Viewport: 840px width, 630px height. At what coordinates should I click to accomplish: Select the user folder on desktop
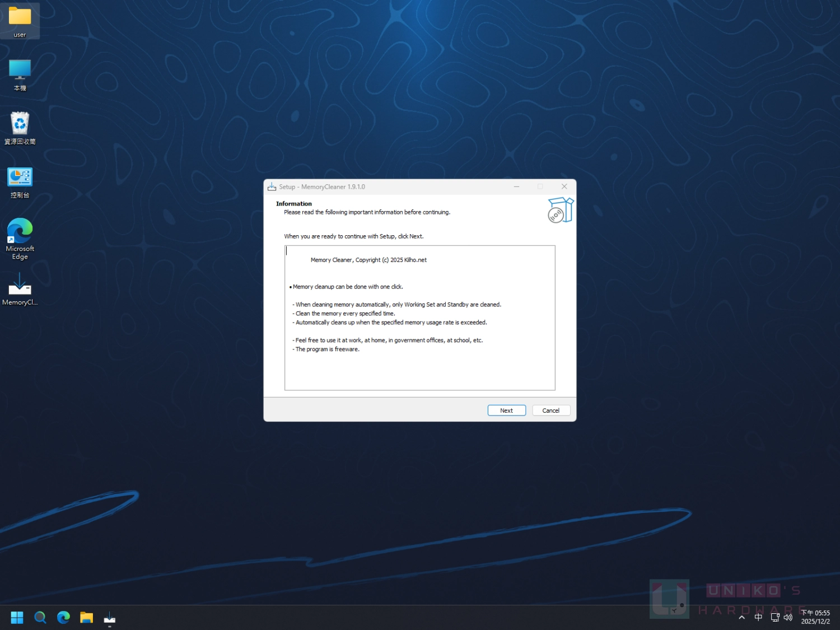click(x=20, y=21)
